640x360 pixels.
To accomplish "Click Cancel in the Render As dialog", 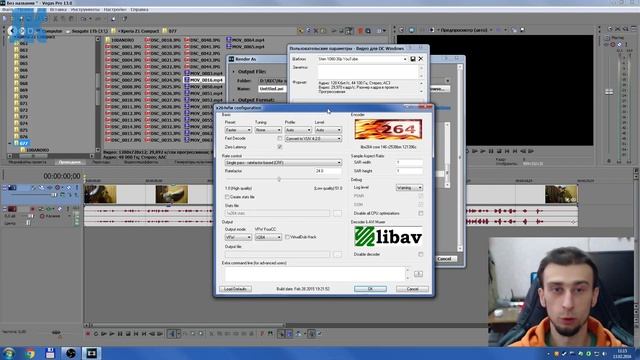I will 444,259.
